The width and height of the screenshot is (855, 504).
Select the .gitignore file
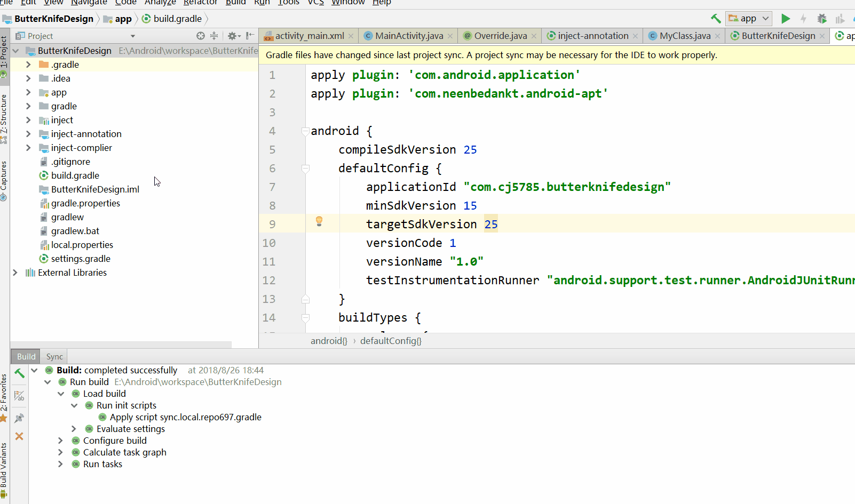tap(70, 162)
